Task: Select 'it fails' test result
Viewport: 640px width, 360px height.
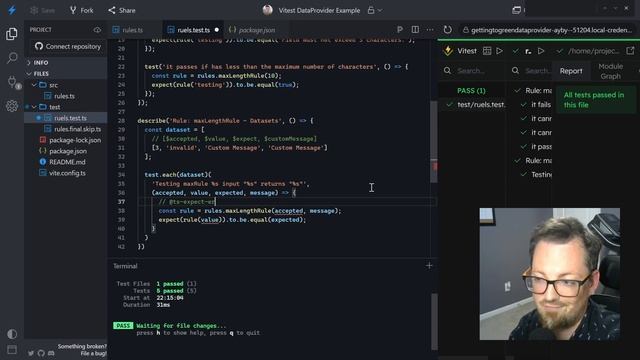Action: (x=536, y=104)
